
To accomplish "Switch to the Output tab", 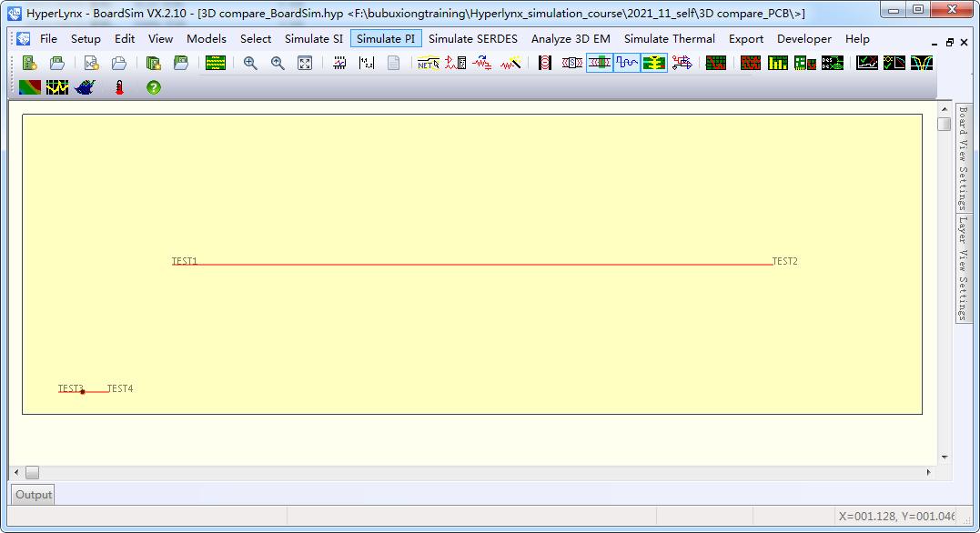I will [33, 495].
